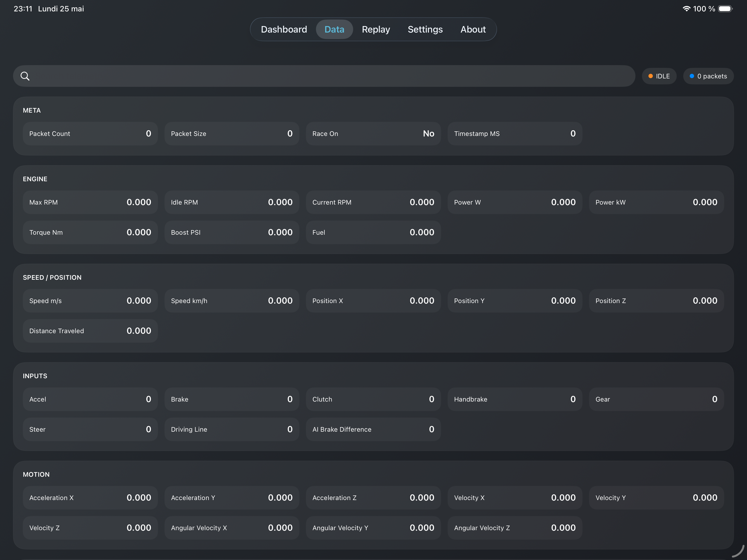The height and width of the screenshot is (560, 747).
Task: Tap the ENGINE section header
Action: pos(35,179)
